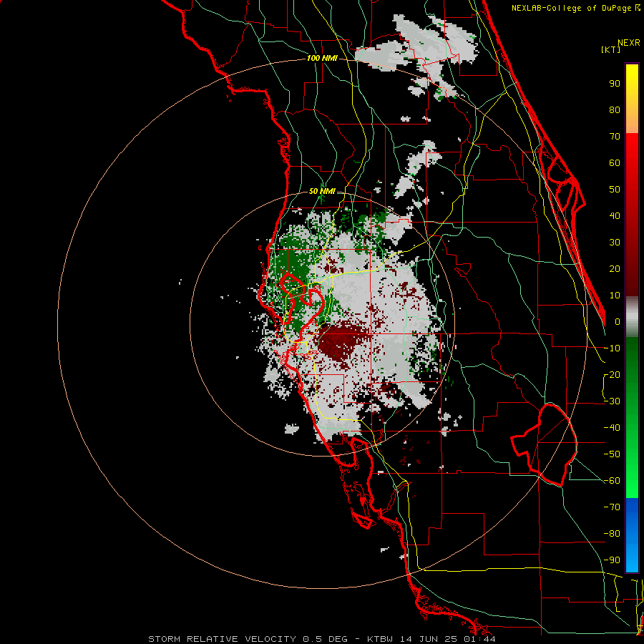Click the -60 scale value
Screen dimensions: 644x644
click(x=612, y=481)
